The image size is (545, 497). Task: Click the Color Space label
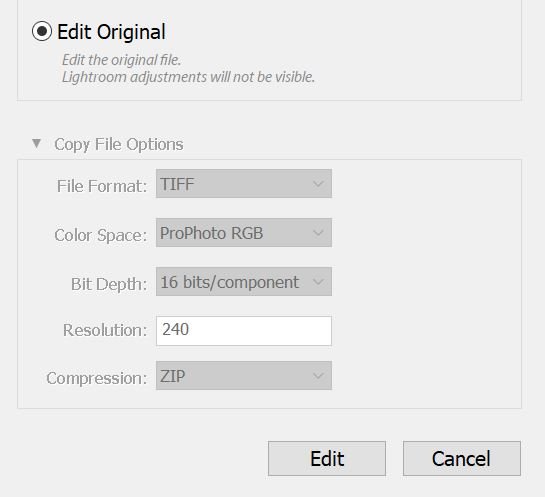pyautogui.click(x=100, y=235)
